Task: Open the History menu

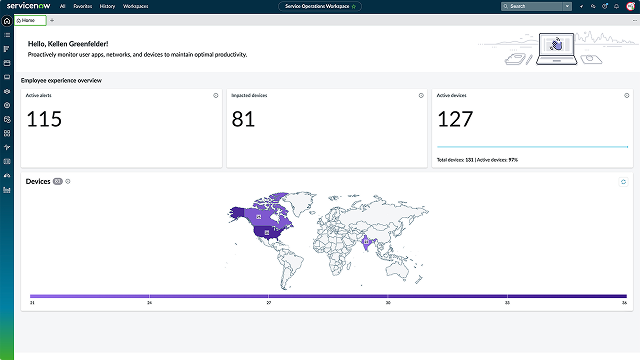Action: [107, 6]
